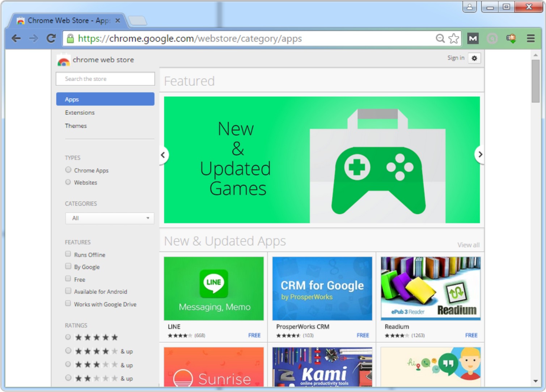The image size is (546, 392).
Task: Open the Sunrise app thumbnail
Action: click(x=214, y=367)
